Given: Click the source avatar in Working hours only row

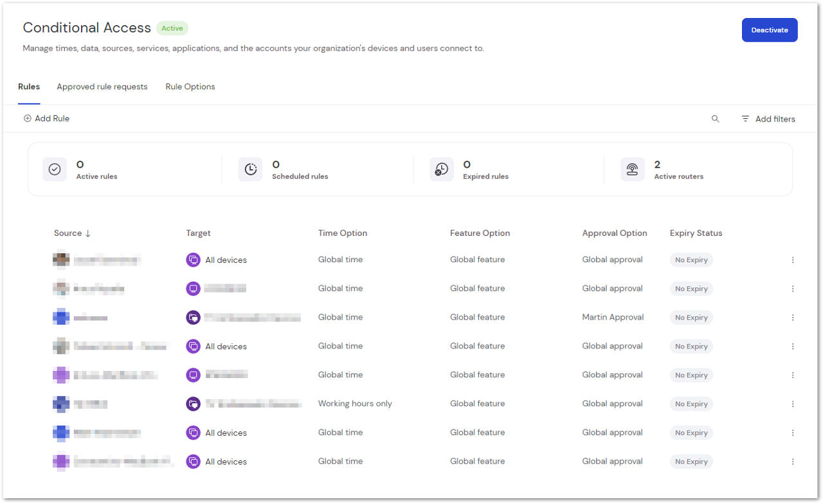Looking at the screenshot, I should pyautogui.click(x=61, y=404).
